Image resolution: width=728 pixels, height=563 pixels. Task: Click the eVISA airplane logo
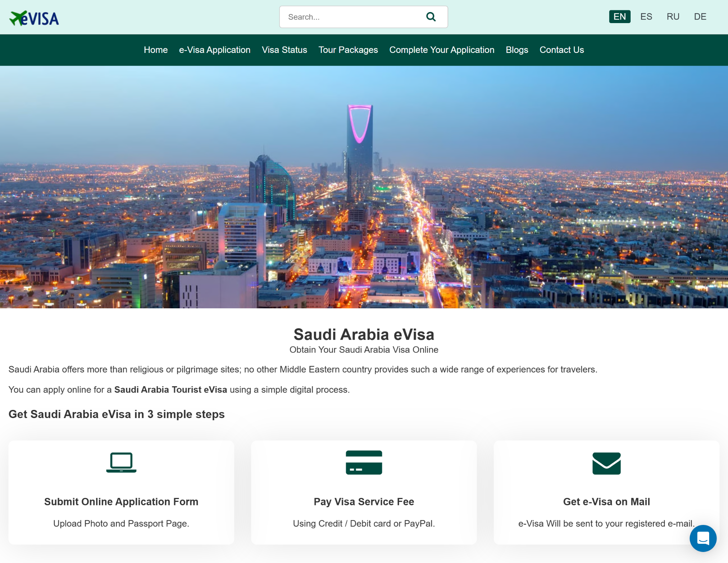click(34, 18)
